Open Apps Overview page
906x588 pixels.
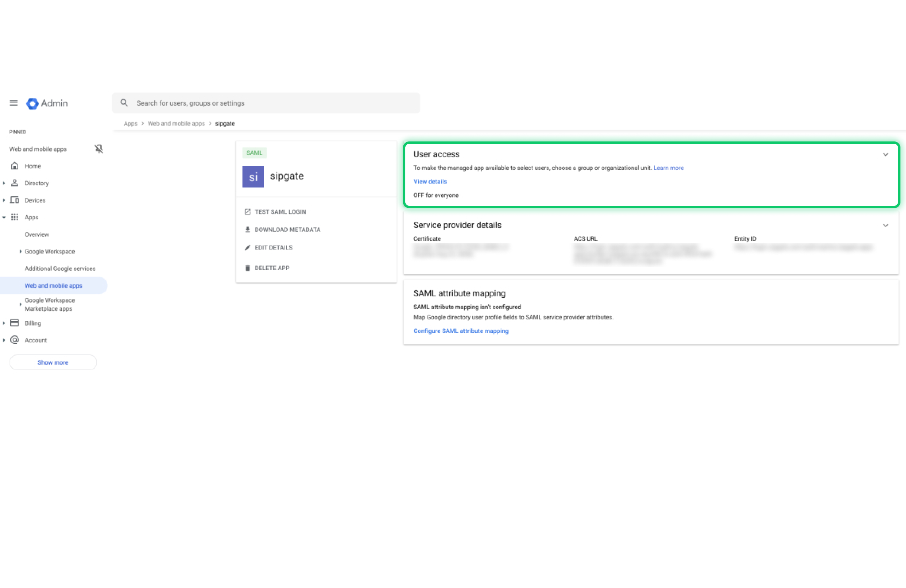pos(37,234)
